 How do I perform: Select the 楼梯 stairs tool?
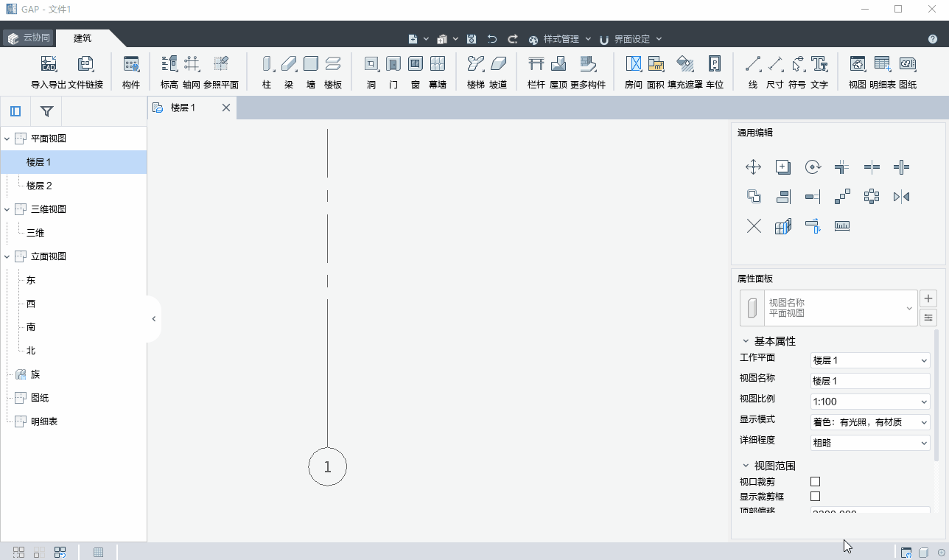(x=476, y=72)
